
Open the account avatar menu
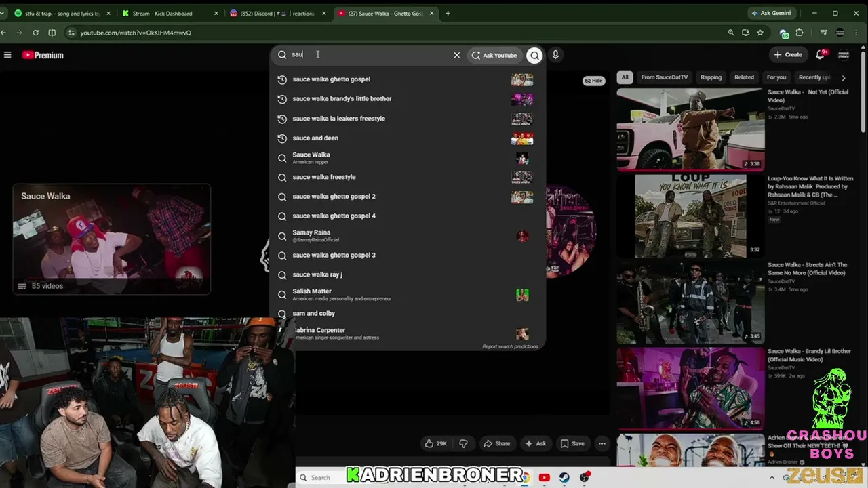(x=844, y=55)
